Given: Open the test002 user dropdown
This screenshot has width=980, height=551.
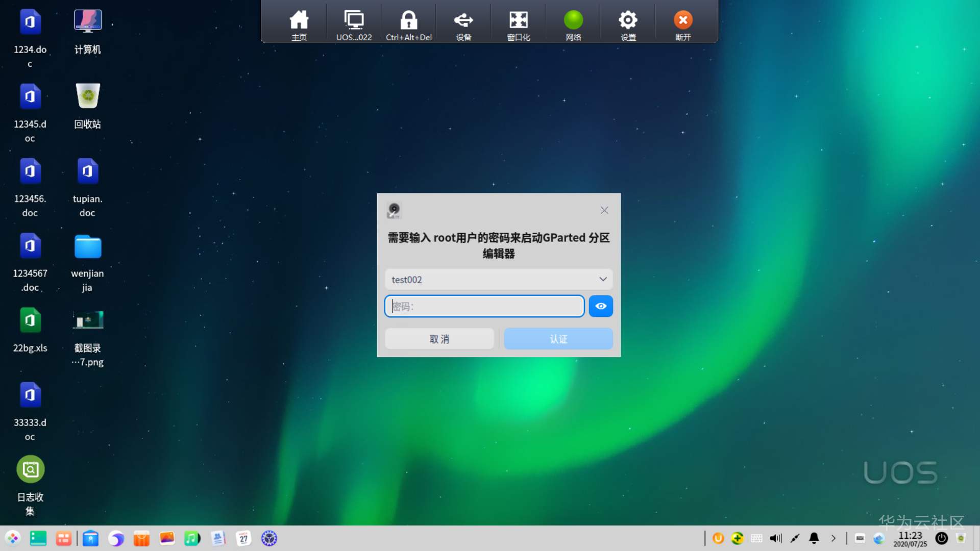Looking at the screenshot, I should [x=498, y=279].
